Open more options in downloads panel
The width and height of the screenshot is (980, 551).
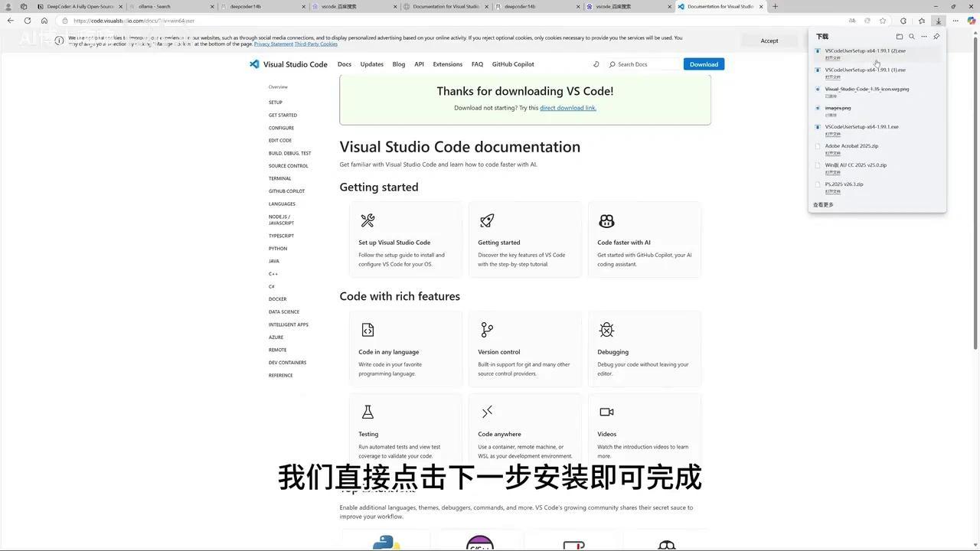924,36
